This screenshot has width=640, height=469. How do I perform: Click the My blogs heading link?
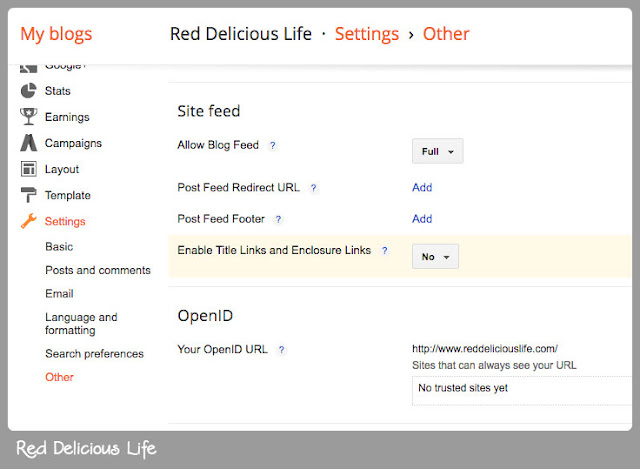56,34
